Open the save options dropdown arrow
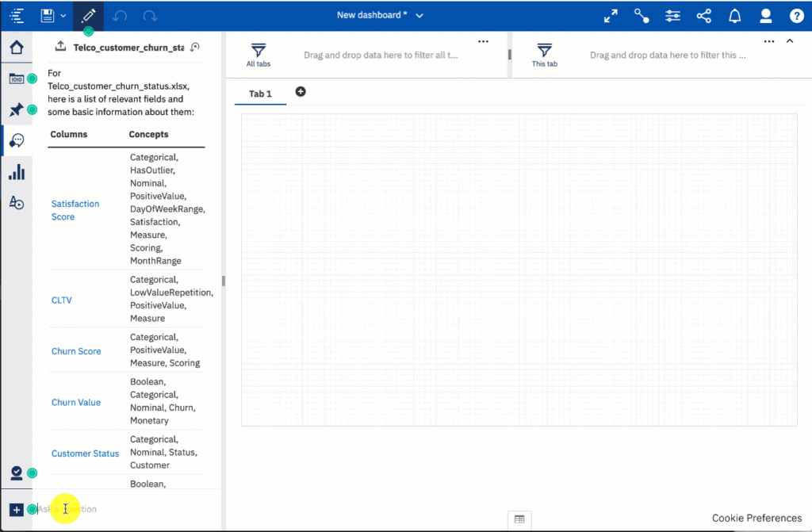Viewport: 812px width, 532px height. click(x=63, y=16)
